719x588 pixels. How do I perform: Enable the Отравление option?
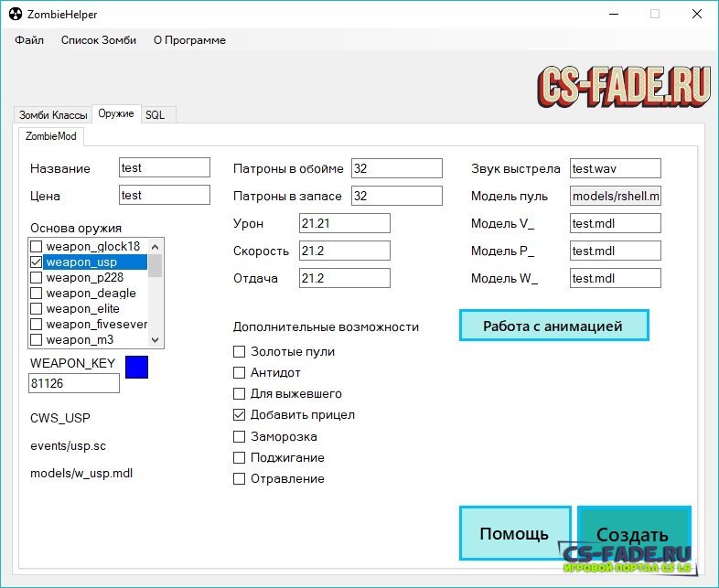[240, 478]
